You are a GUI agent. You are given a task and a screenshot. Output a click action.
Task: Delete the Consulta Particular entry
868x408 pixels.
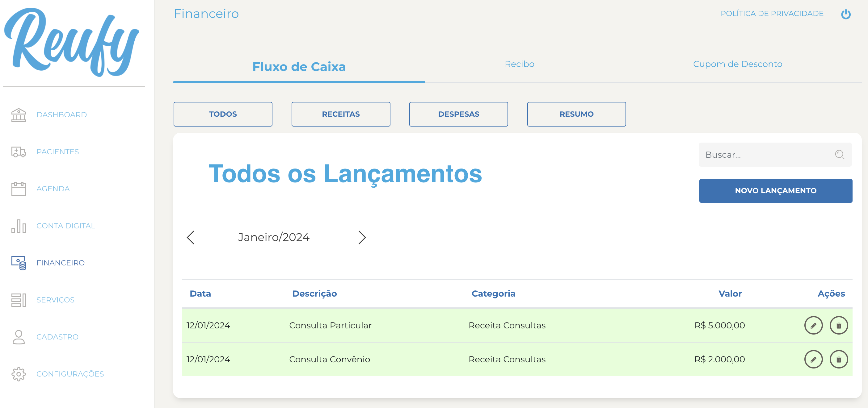839,325
